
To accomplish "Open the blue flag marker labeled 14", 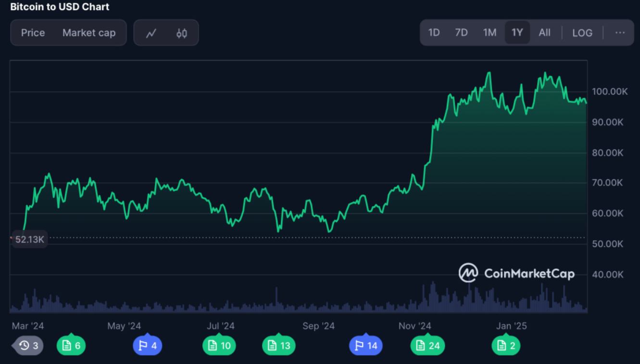I will (x=366, y=345).
